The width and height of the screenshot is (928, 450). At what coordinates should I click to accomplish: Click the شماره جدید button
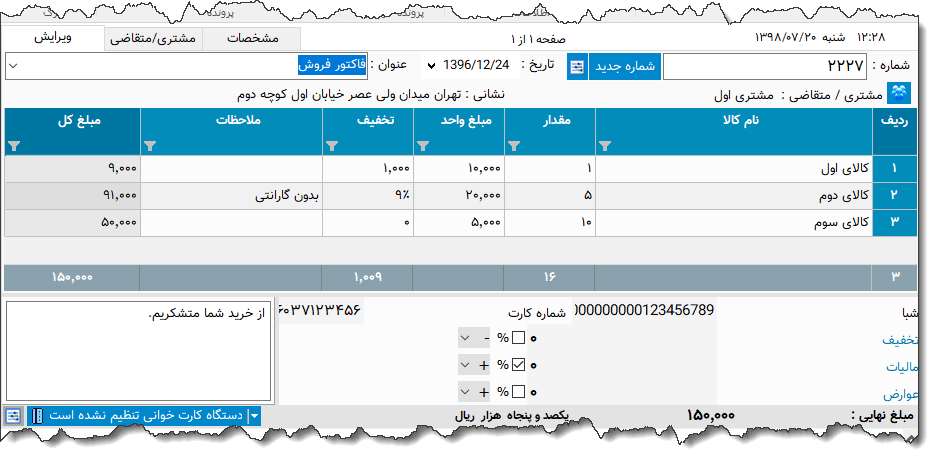point(624,67)
